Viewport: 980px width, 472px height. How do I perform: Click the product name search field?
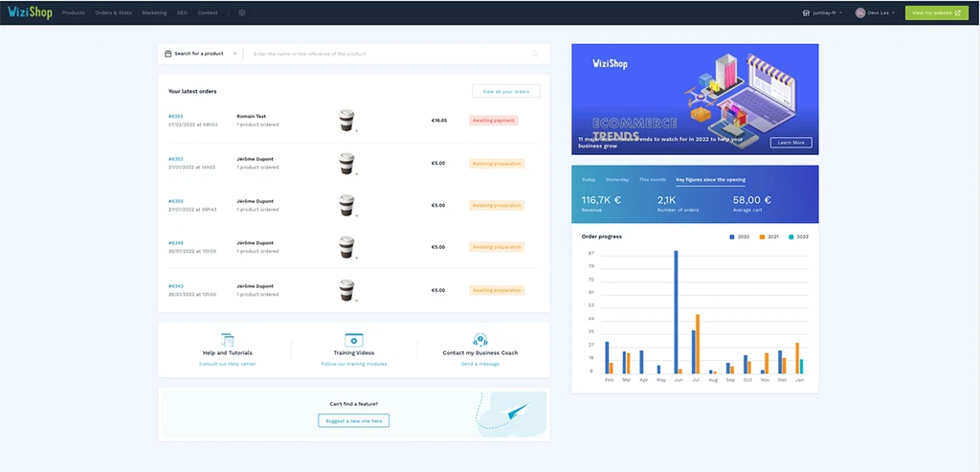(388, 54)
